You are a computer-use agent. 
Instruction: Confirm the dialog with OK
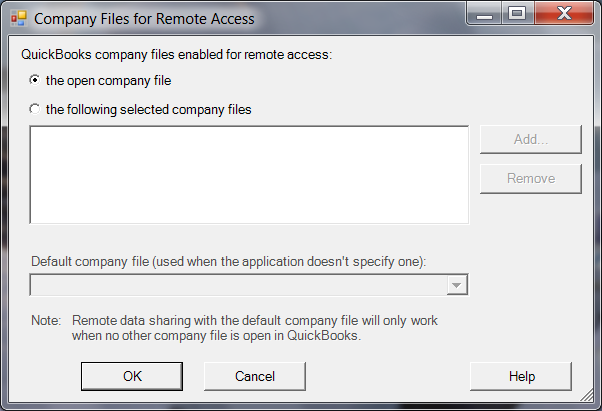click(132, 376)
